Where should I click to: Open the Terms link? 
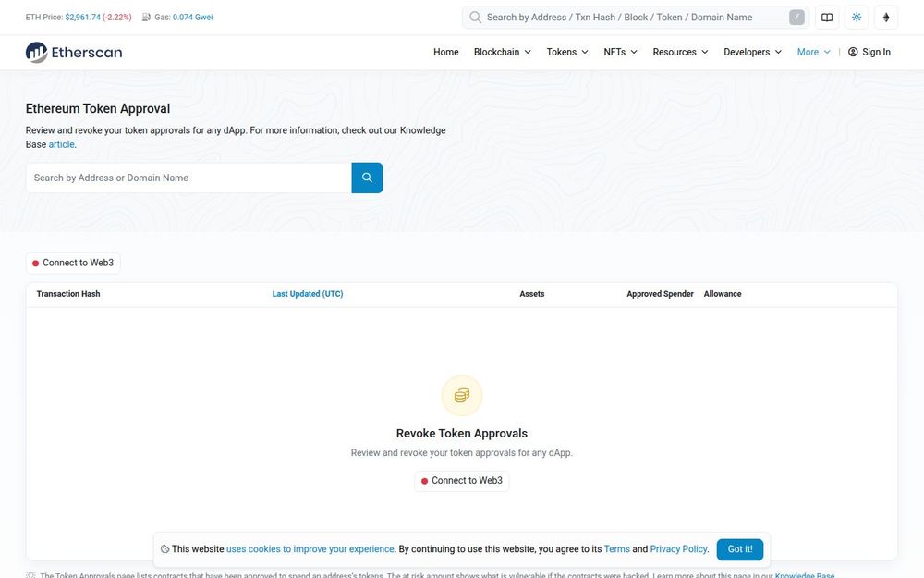click(x=617, y=549)
